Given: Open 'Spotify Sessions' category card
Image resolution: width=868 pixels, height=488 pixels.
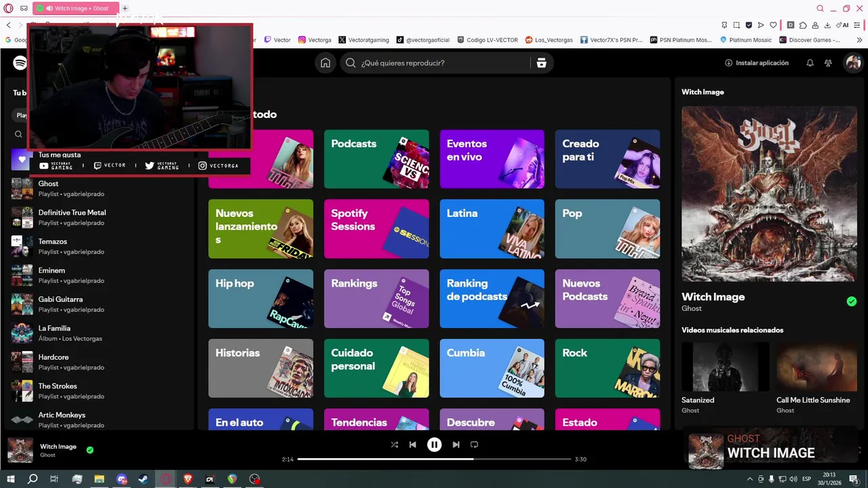Looking at the screenshot, I should (376, 229).
